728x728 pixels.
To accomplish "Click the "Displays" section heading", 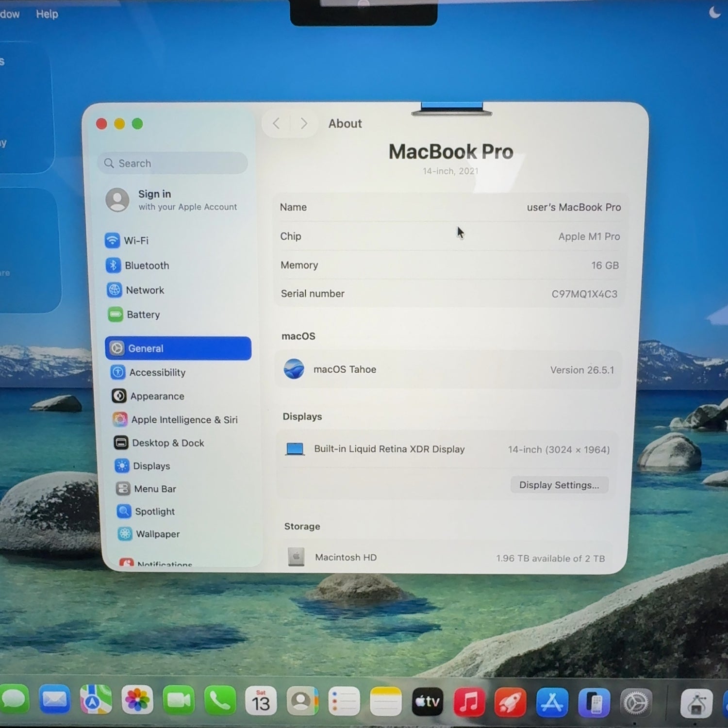I will point(302,416).
